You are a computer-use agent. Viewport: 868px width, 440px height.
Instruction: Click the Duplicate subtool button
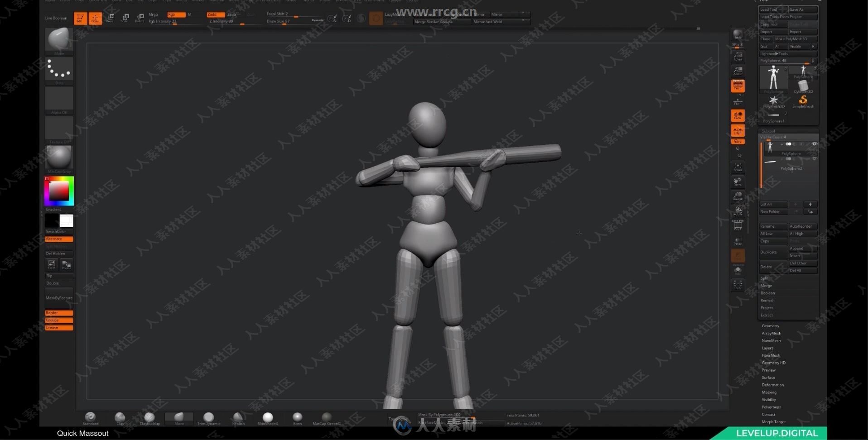coord(773,252)
